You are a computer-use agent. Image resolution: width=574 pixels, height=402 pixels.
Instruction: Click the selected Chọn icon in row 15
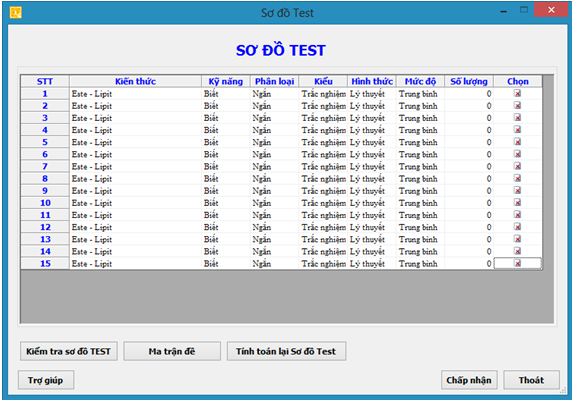(517, 263)
